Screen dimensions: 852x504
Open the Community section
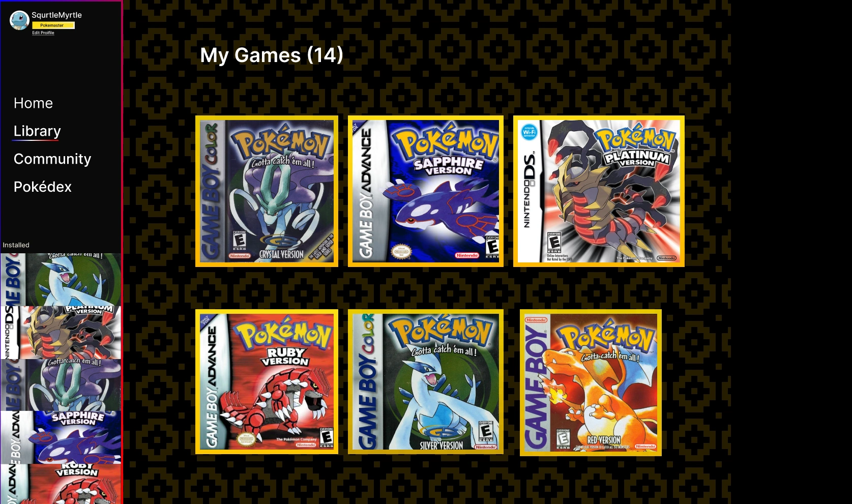(52, 159)
